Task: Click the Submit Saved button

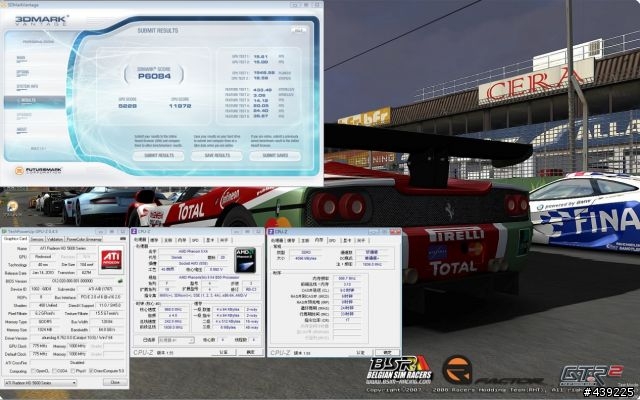Action: [x=275, y=156]
